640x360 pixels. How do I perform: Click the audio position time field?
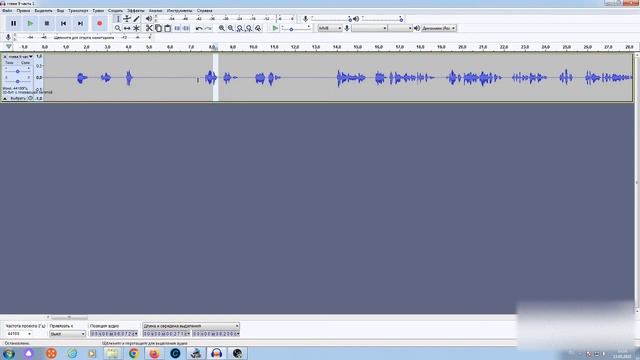tap(114, 333)
